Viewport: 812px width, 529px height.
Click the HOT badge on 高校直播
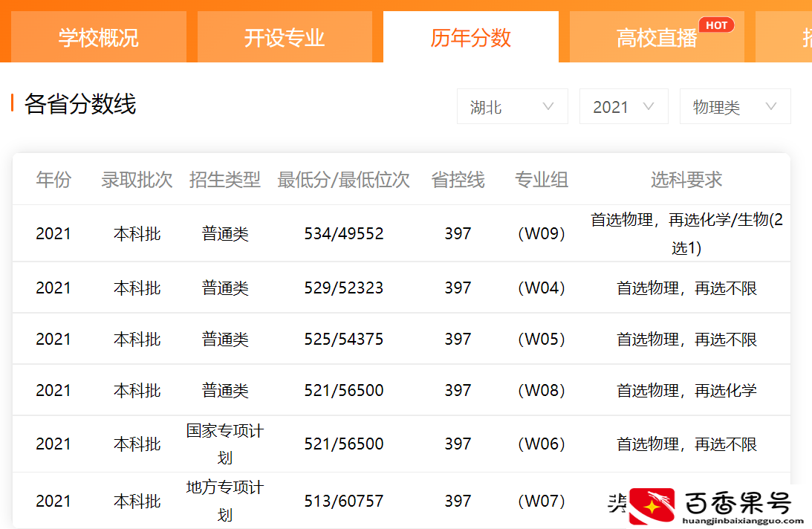click(x=716, y=25)
